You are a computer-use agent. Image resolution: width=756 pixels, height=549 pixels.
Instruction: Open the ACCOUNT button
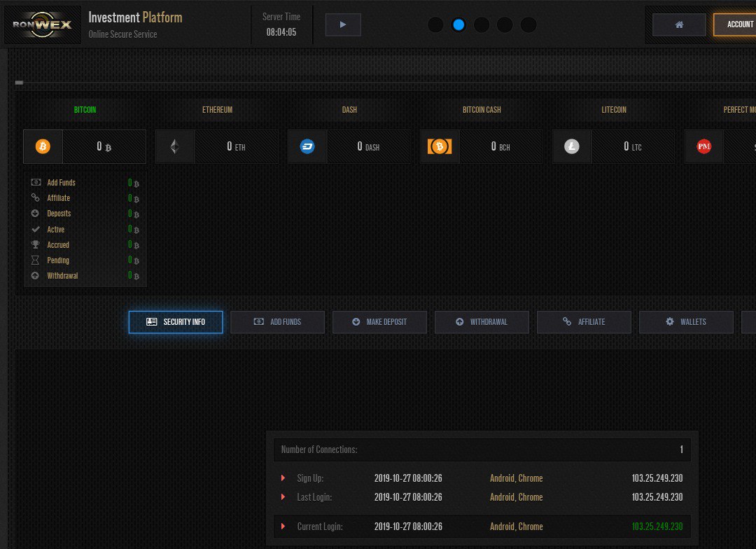point(735,25)
